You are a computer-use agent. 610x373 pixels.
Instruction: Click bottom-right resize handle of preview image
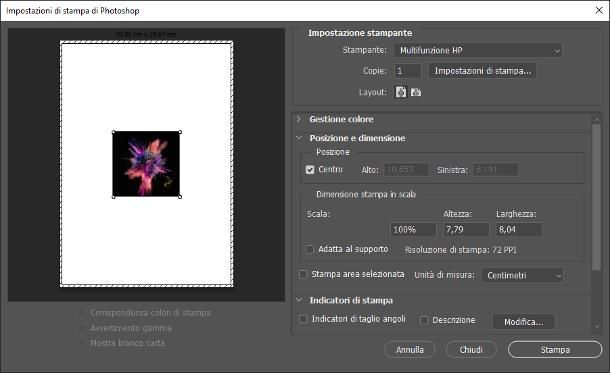click(x=180, y=197)
